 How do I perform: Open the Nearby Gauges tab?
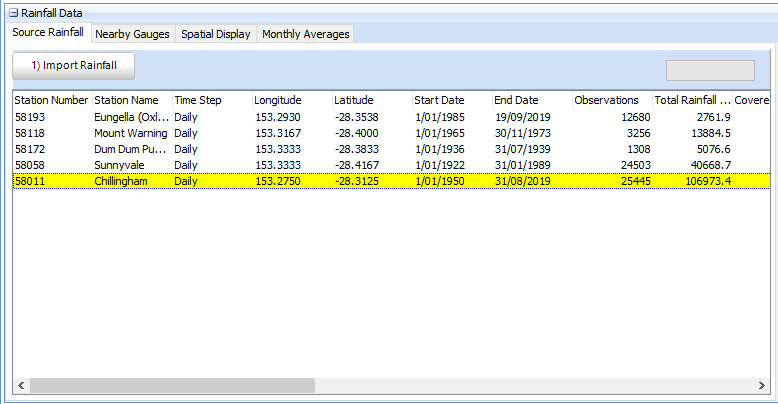pyautogui.click(x=132, y=34)
